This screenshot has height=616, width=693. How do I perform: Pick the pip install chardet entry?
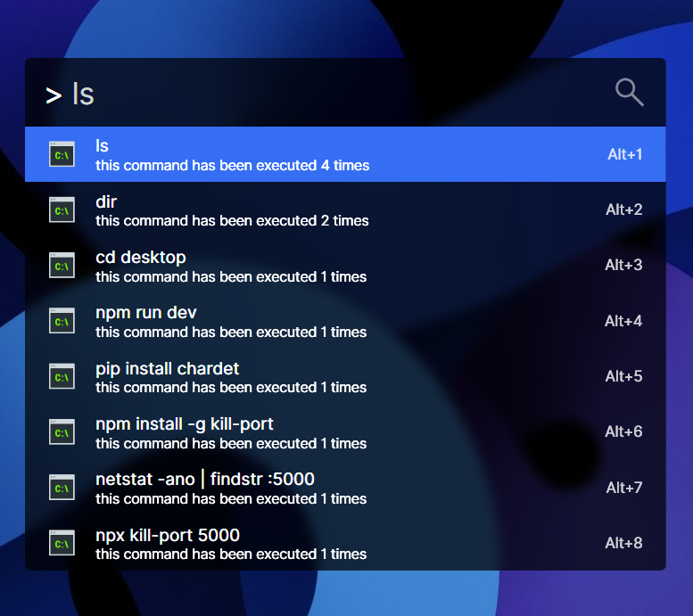click(345, 376)
